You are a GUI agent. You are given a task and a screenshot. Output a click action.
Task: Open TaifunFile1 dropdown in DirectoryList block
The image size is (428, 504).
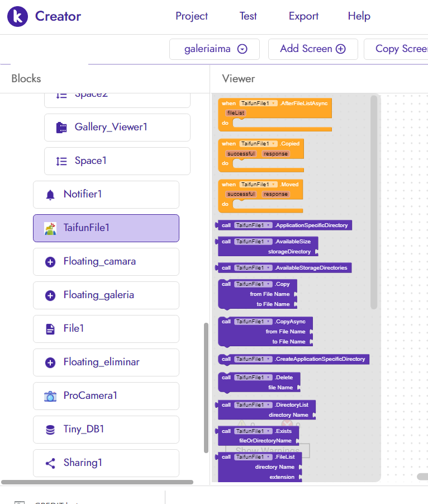pos(253,405)
